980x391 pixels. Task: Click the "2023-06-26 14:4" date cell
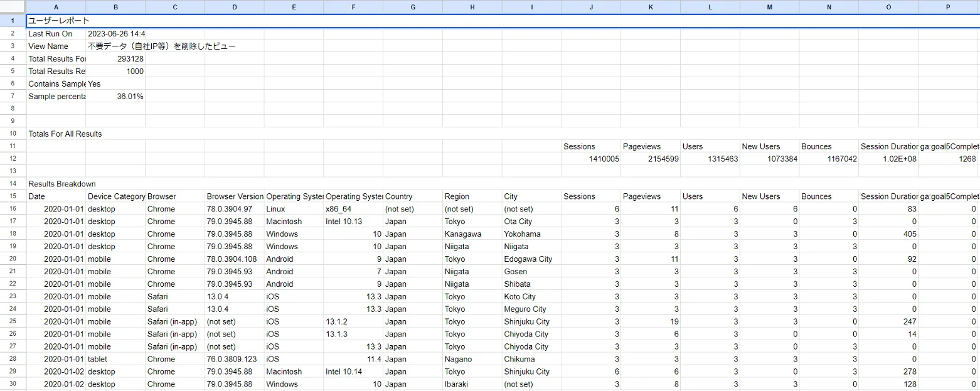(x=115, y=33)
